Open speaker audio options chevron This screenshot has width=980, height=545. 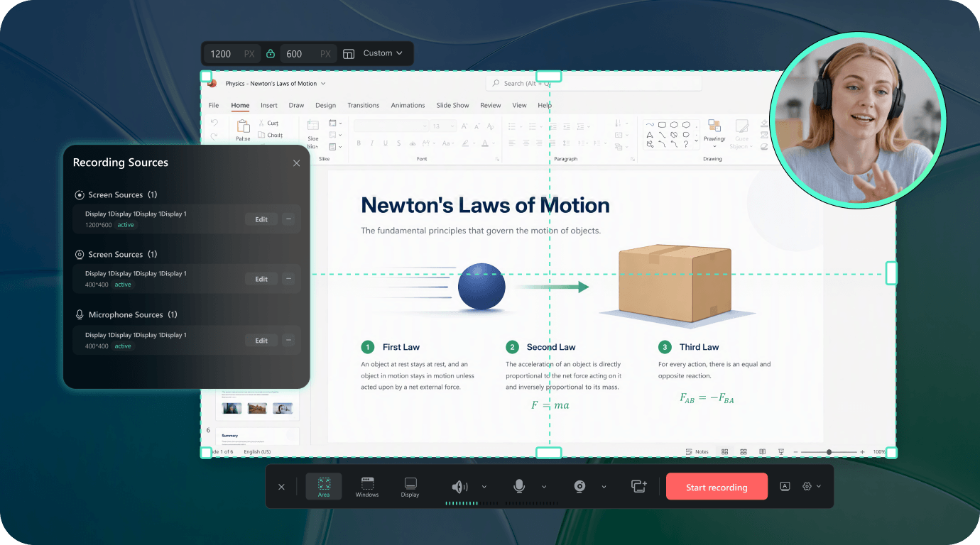pos(484,487)
